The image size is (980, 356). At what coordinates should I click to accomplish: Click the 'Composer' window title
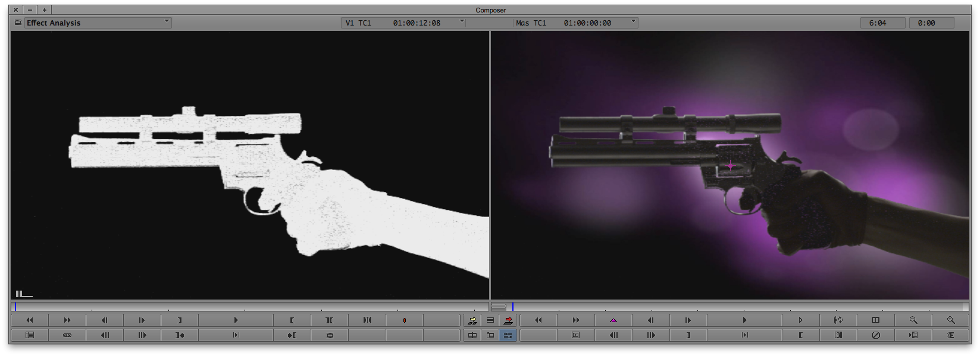[x=490, y=10]
